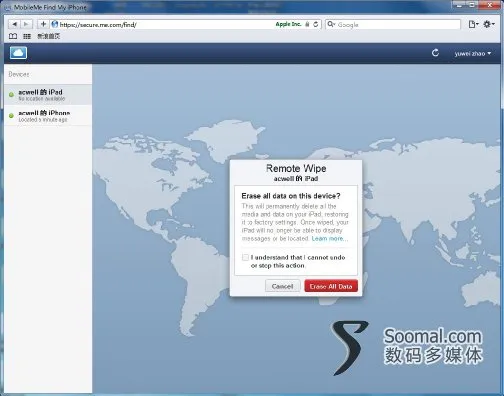Click the Google search field

tap(393, 24)
